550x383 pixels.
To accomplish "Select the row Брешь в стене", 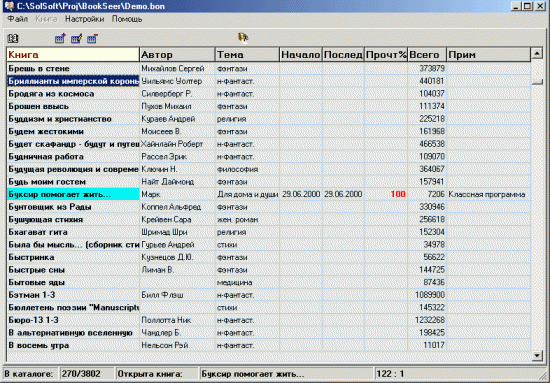I will click(269, 68).
